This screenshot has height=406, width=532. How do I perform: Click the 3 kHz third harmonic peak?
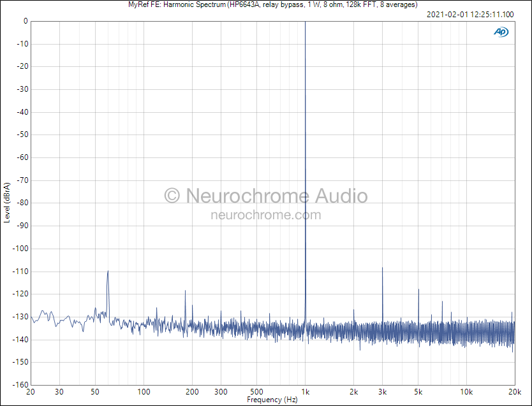382,268
